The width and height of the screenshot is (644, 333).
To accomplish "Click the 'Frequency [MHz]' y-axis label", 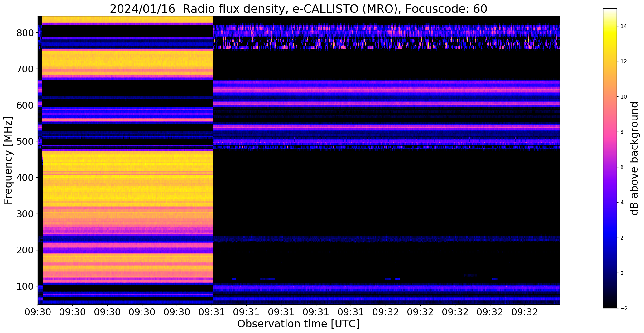I will tap(8, 160).
